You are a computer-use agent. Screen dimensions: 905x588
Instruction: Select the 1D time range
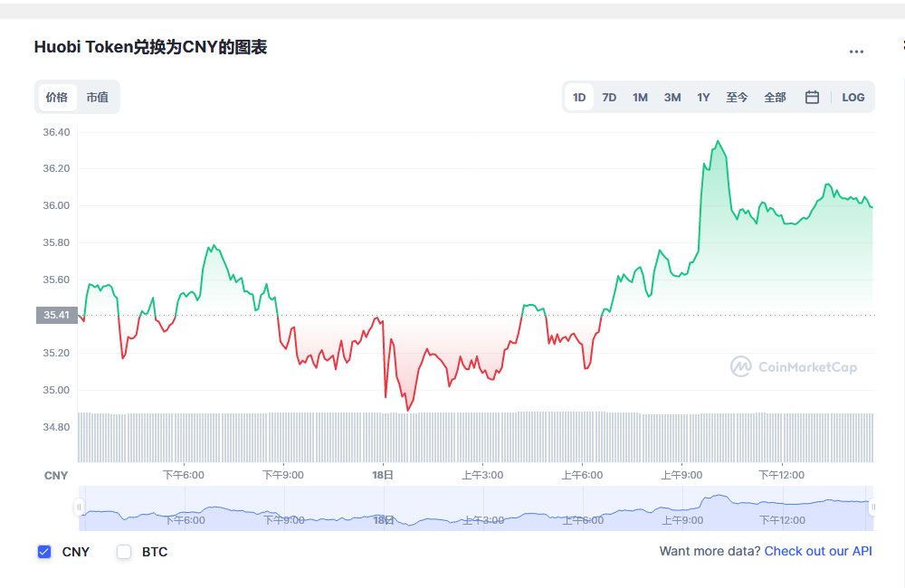tap(579, 98)
